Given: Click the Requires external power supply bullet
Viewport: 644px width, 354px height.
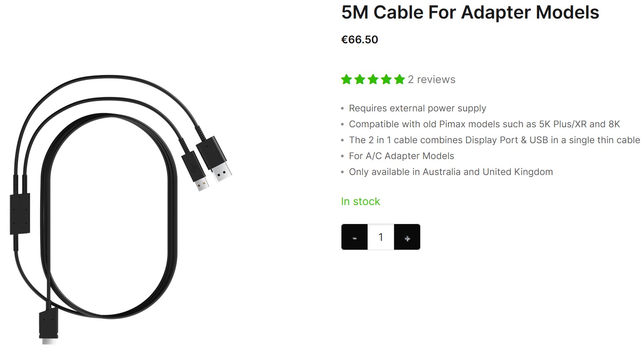Looking at the screenshot, I should tap(418, 108).
